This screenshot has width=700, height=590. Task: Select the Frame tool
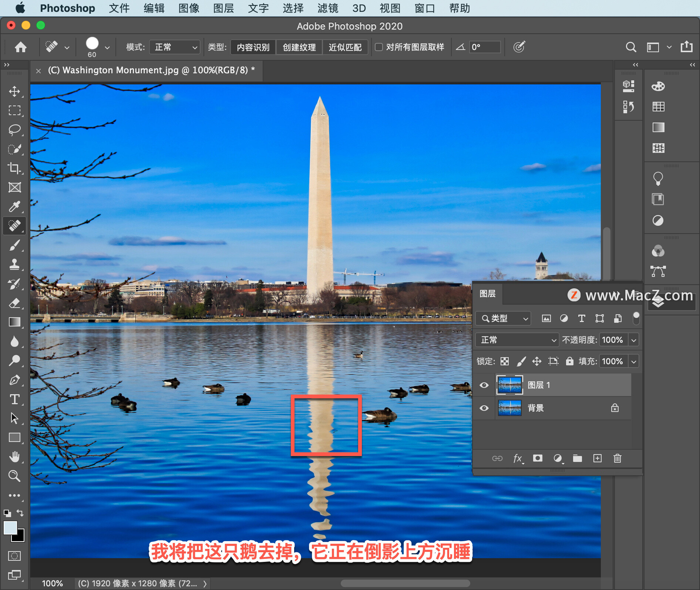click(x=14, y=187)
